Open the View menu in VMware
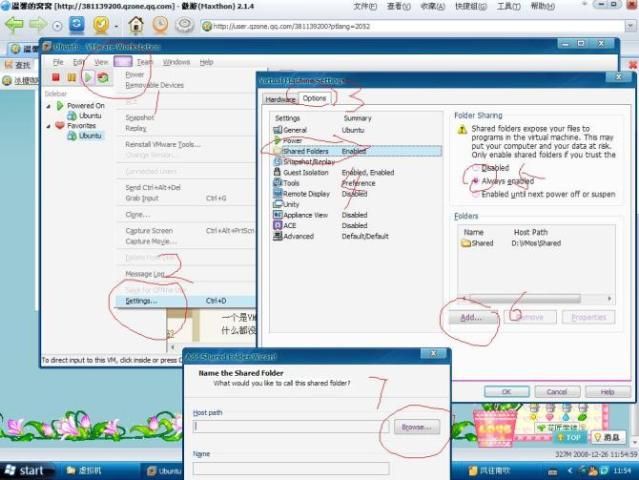639x480 pixels. point(101,62)
